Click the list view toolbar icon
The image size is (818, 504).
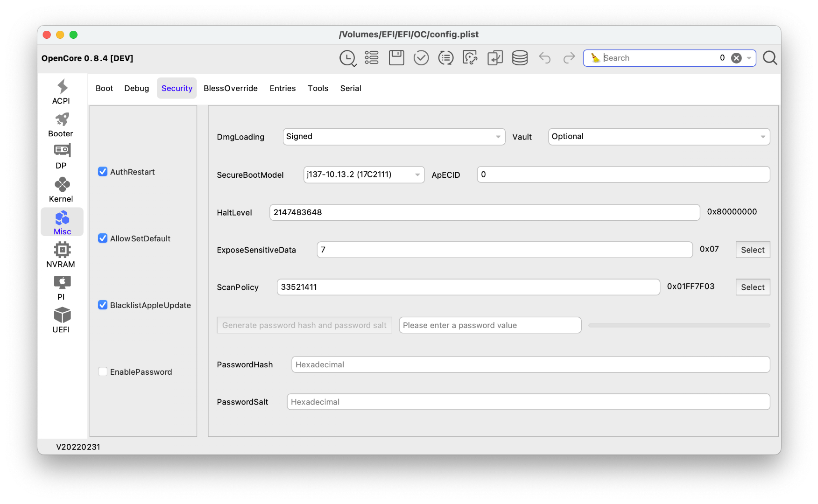click(372, 58)
